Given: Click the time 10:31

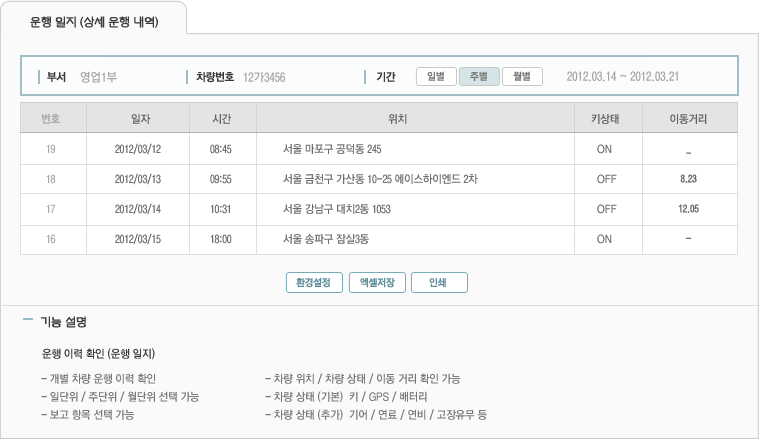Looking at the screenshot, I should pyautogui.click(x=221, y=209).
